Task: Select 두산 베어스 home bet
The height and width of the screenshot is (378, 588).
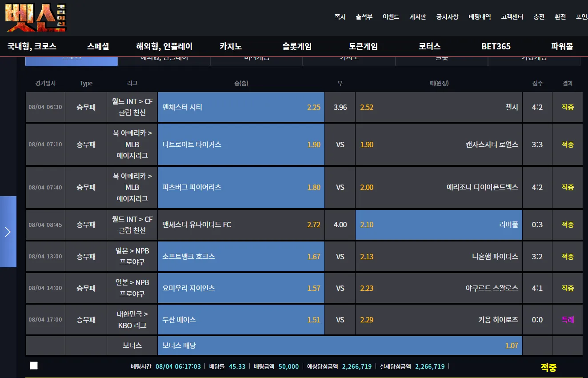Action: pos(241,320)
